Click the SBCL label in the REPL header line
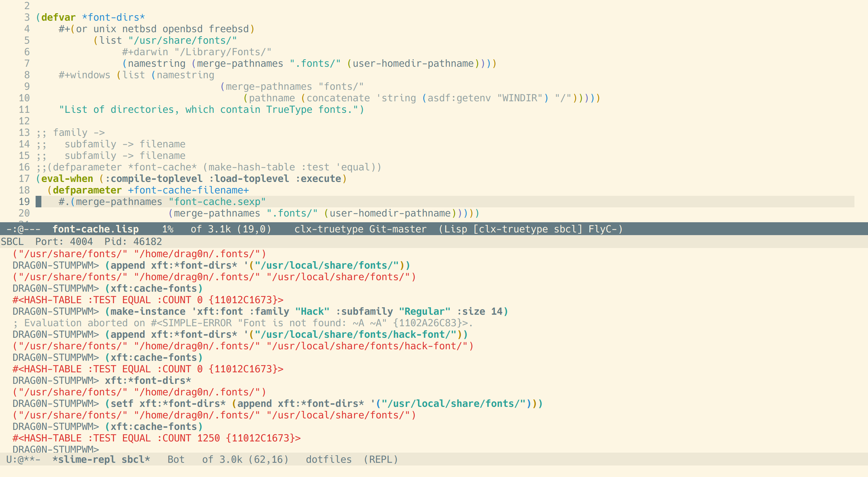The width and height of the screenshot is (868, 477). coord(12,242)
